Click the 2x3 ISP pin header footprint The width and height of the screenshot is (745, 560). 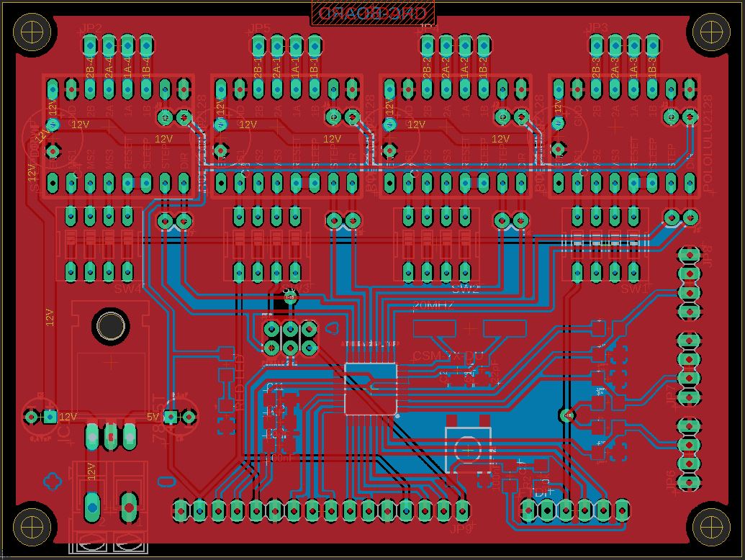point(290,338)
